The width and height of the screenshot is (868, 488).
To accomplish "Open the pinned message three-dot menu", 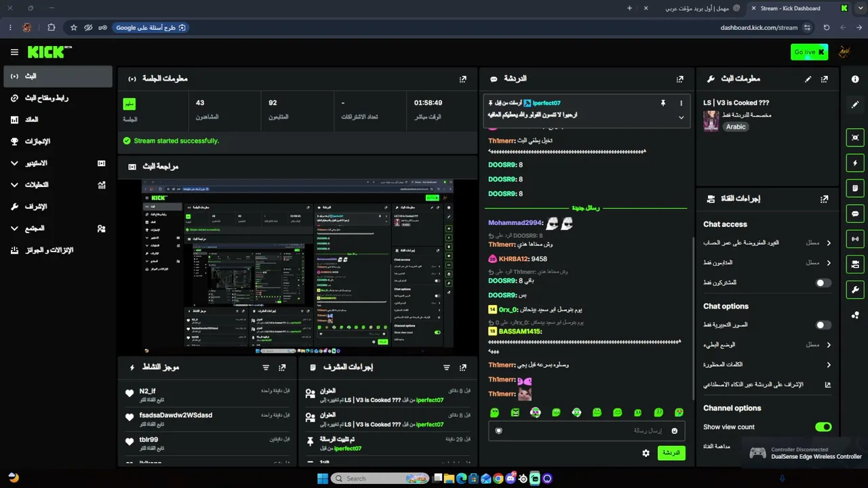I will coord(681,103).
